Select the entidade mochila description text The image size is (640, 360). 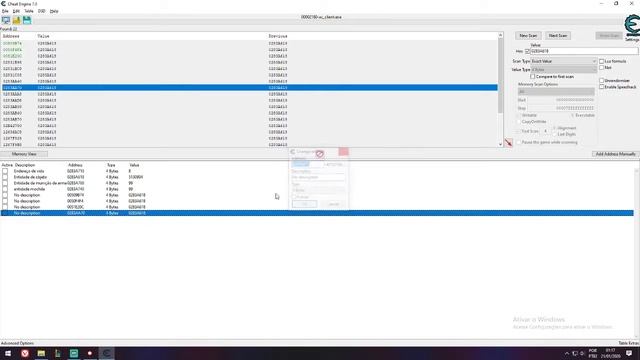29,189
